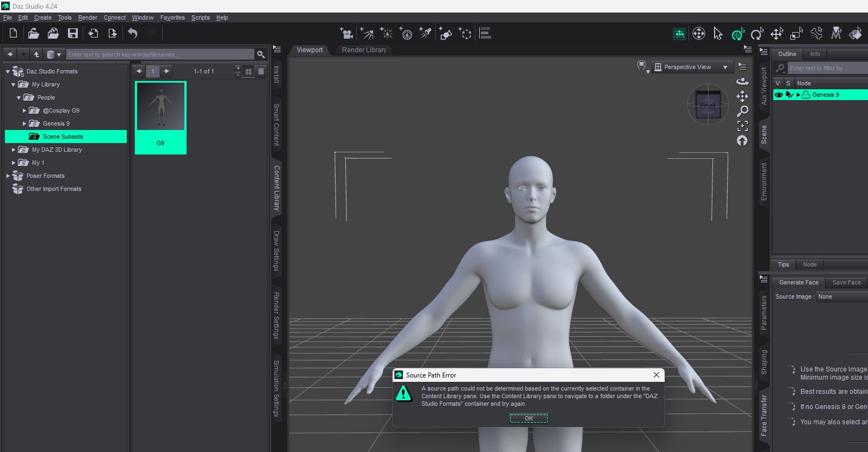Open the Scripts menu
Screen dimensions: 868x452
tap(200, 17)
